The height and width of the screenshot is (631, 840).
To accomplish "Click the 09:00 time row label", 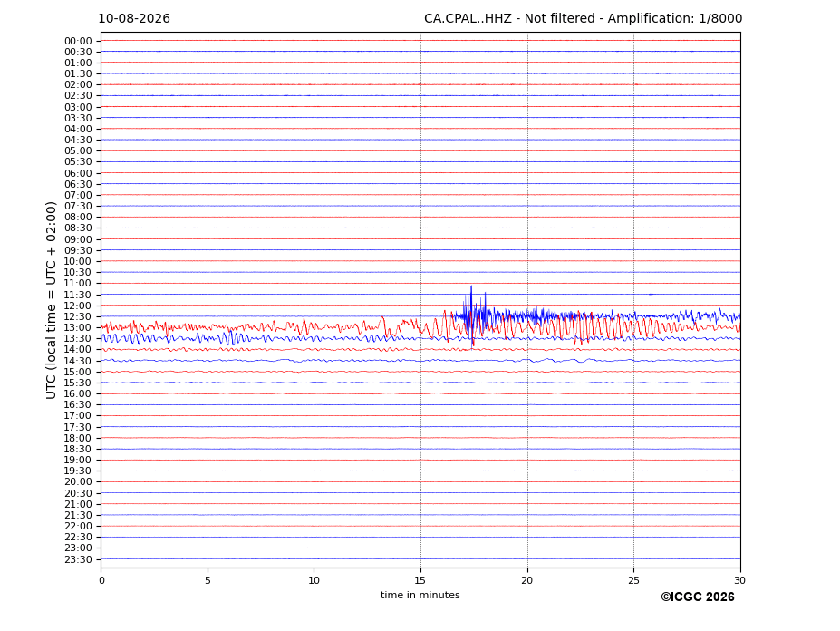I will click(x=78, y=239).
